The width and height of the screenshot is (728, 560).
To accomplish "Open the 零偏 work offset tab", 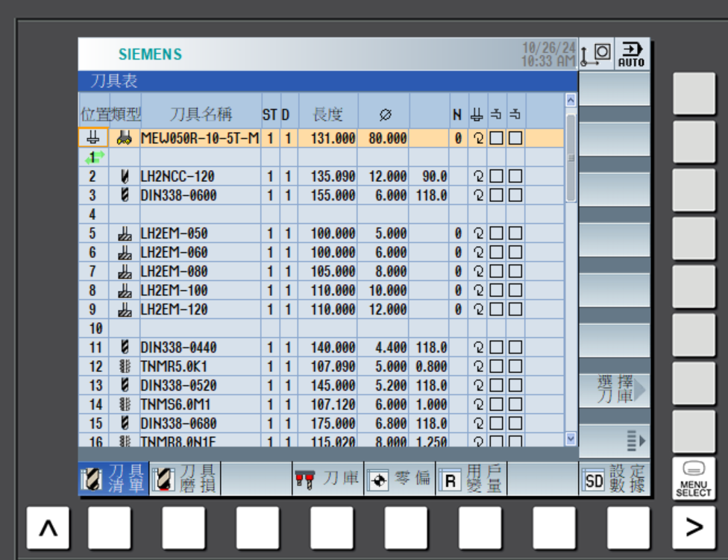I will click(x=399, y=479).
